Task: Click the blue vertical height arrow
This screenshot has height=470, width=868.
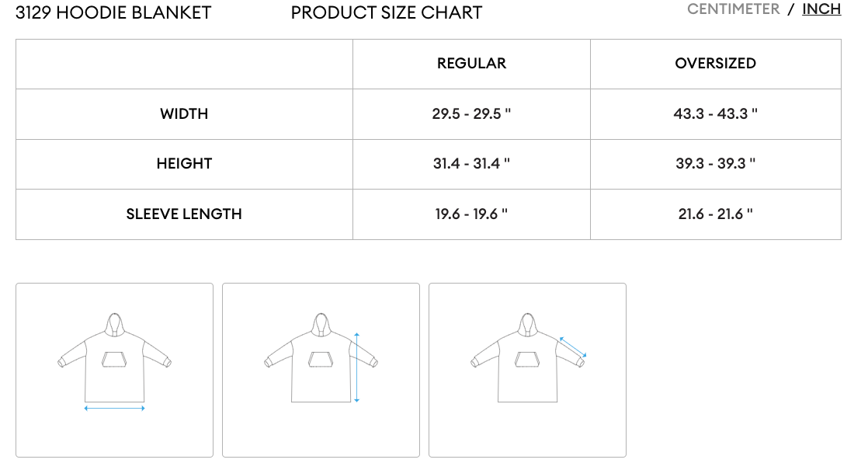Action: coord(356,367)
